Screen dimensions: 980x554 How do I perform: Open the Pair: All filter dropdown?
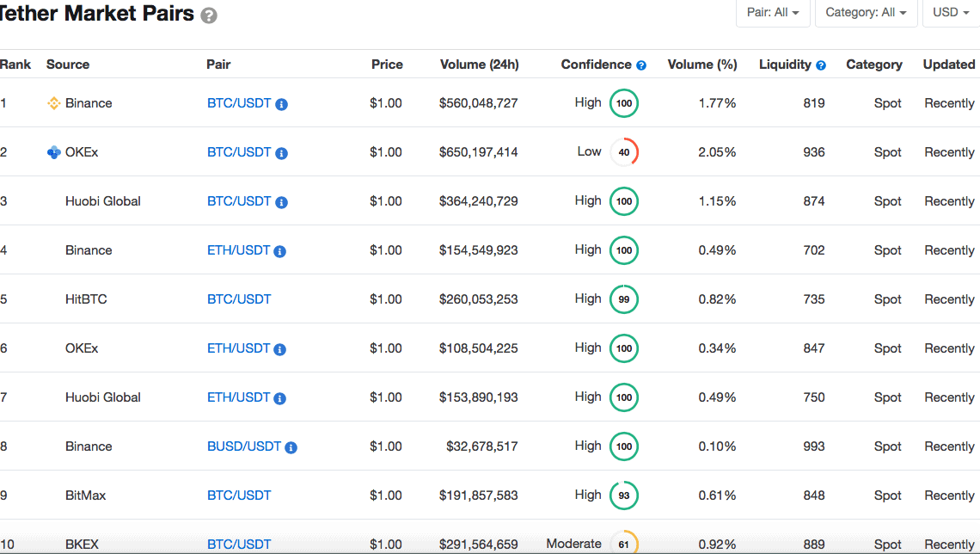click(773, 13)
